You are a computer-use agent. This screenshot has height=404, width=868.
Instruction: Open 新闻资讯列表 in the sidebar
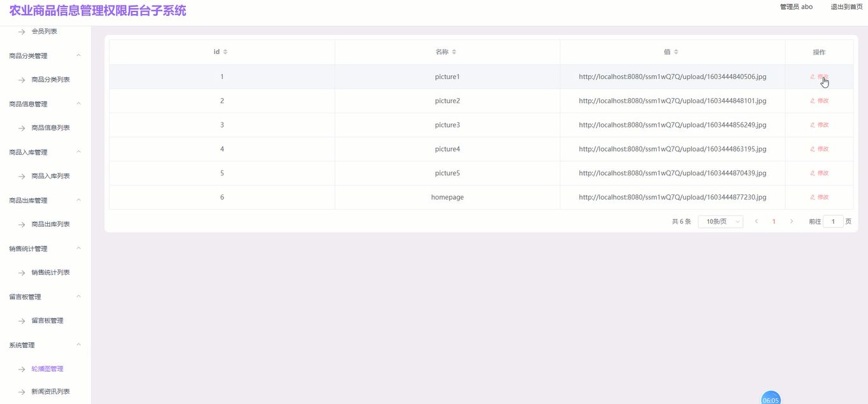point(51,392)
